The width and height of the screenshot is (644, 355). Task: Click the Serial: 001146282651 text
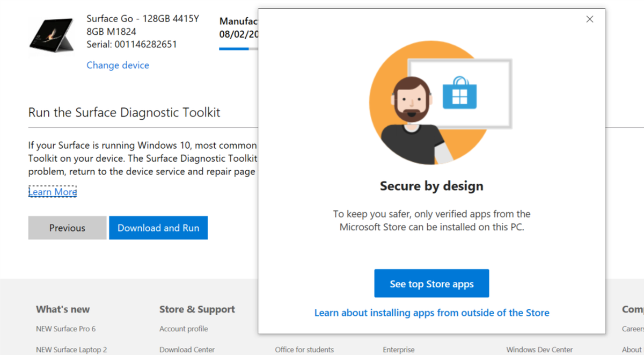click(x=131, y=45)
